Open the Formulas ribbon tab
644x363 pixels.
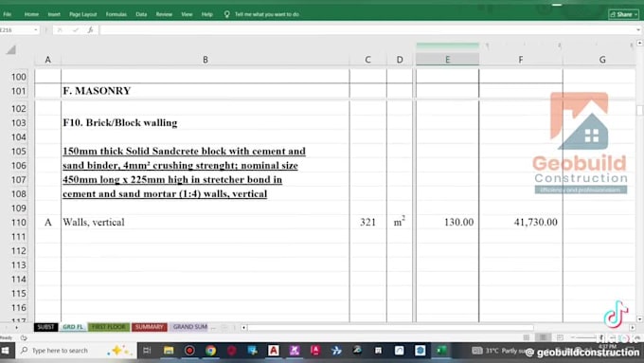pyautogui.click(x=116, y=14)
